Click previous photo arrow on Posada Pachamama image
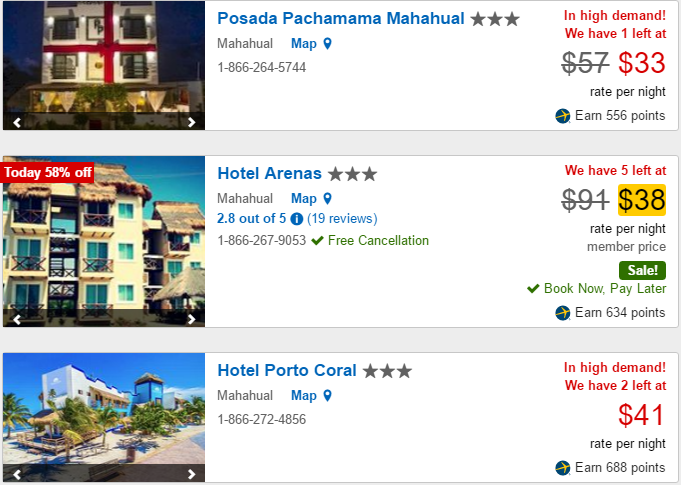The image size is (681, 485). click(x=17, y=122)
